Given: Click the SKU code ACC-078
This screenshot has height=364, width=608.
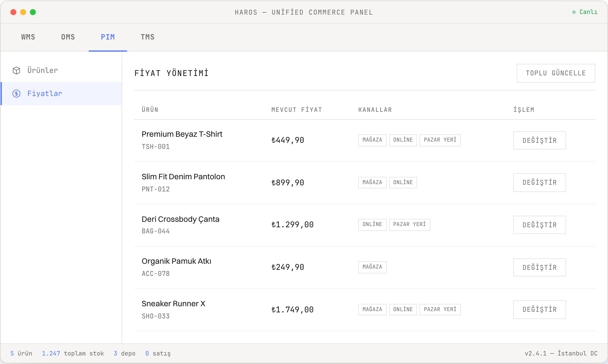Looking at the screenshot, I should [x=156, y=273].
